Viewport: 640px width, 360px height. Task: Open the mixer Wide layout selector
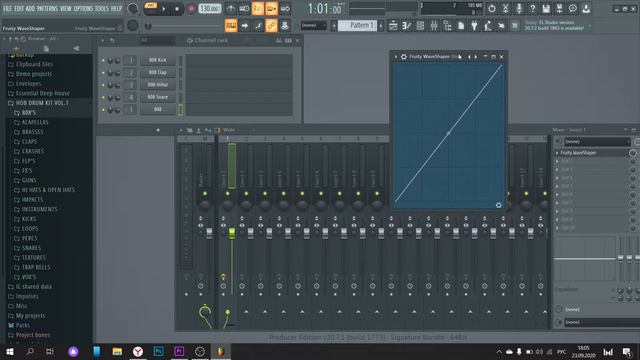229,130
